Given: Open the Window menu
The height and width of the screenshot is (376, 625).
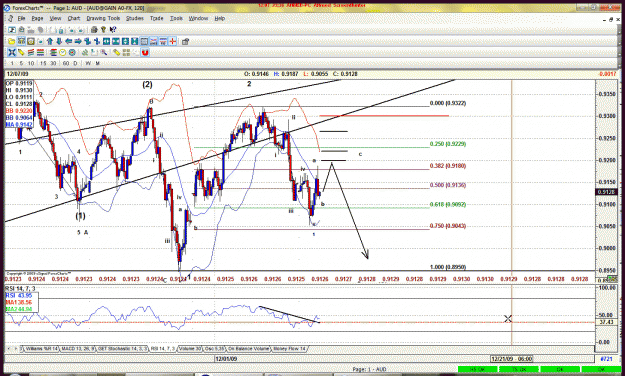Looking at the screenshot, I should point(198,18).
